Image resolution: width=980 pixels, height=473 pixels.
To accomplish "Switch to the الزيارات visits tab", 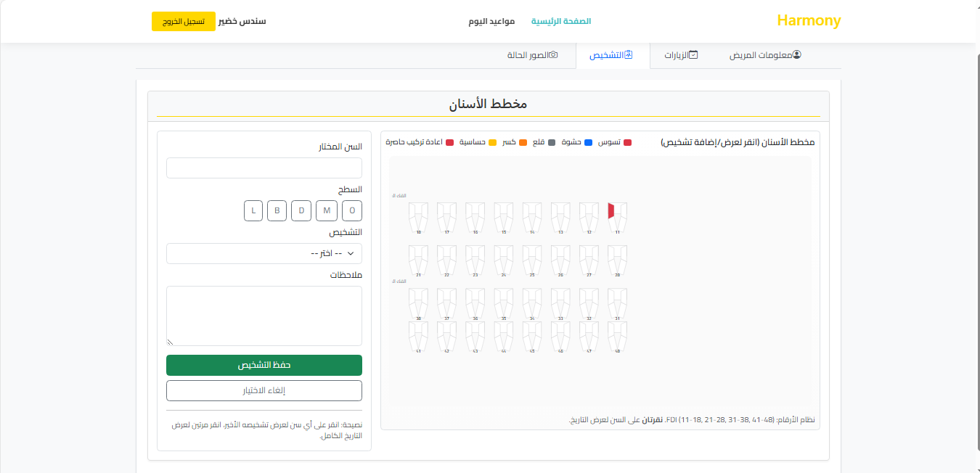I will [x=681, y=55].
